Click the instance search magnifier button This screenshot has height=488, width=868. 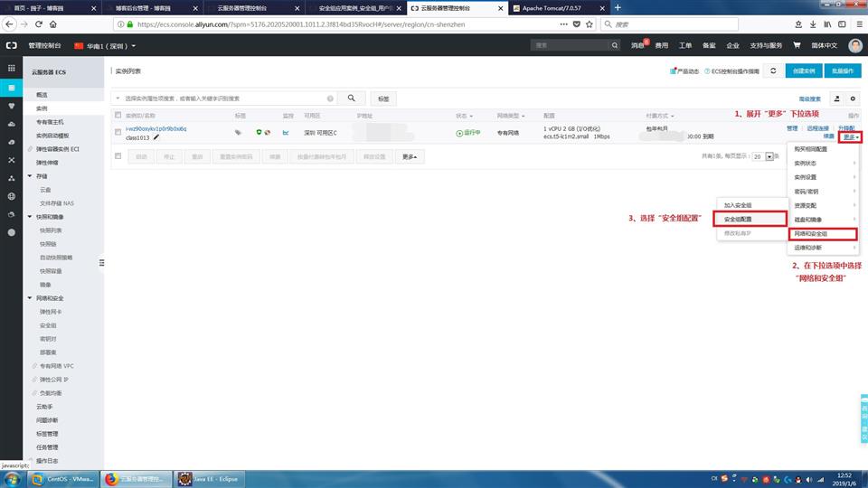[x=351, y=98]
